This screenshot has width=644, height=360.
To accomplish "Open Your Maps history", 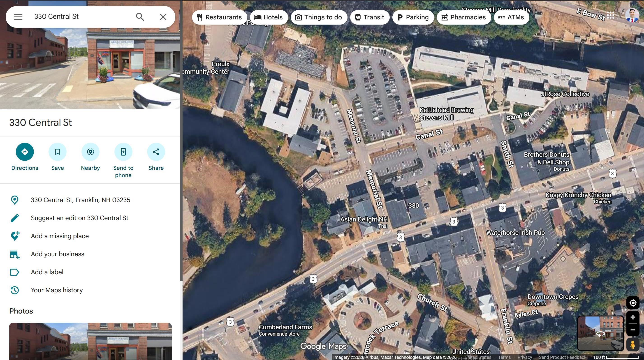I will point(57,290).
